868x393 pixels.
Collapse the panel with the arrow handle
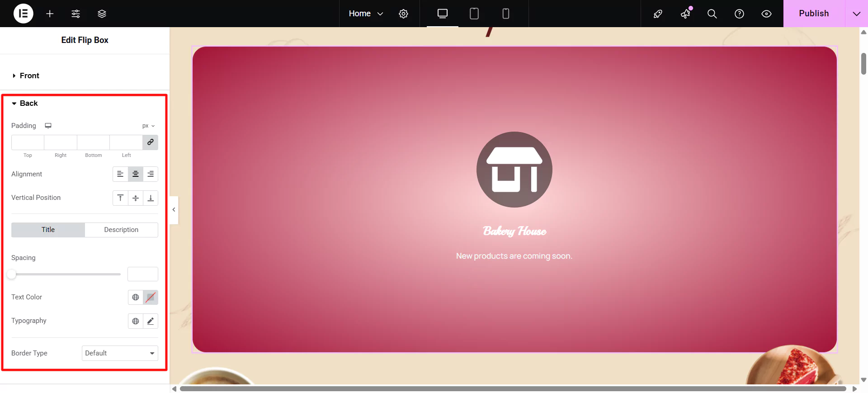tap(174, 210)
